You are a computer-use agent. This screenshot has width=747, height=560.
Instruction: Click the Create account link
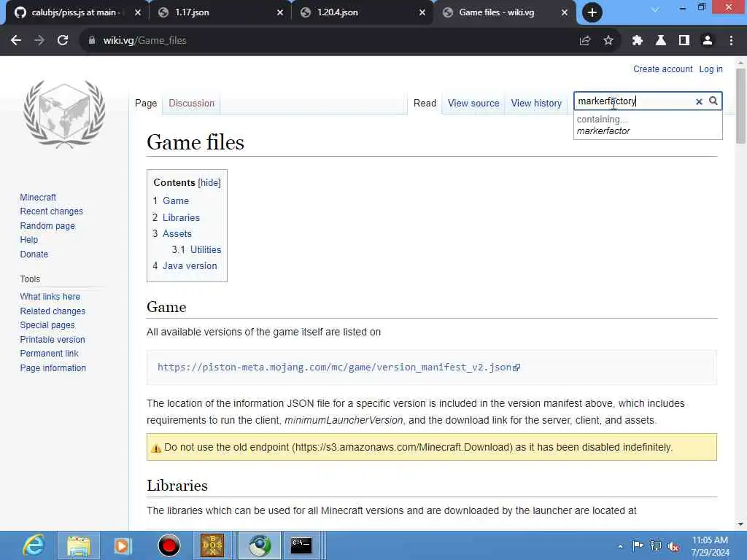click(x=662, y=69)
